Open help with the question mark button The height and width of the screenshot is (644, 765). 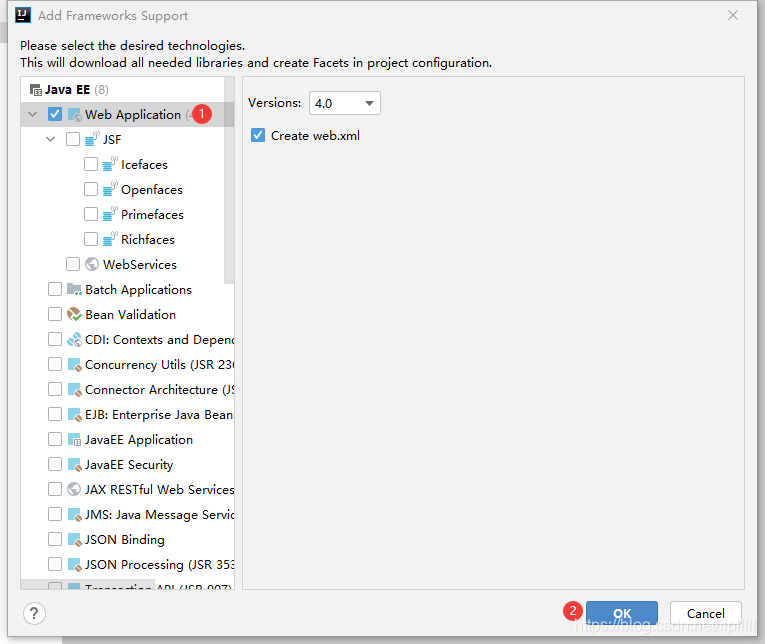[x=34, y=613]
